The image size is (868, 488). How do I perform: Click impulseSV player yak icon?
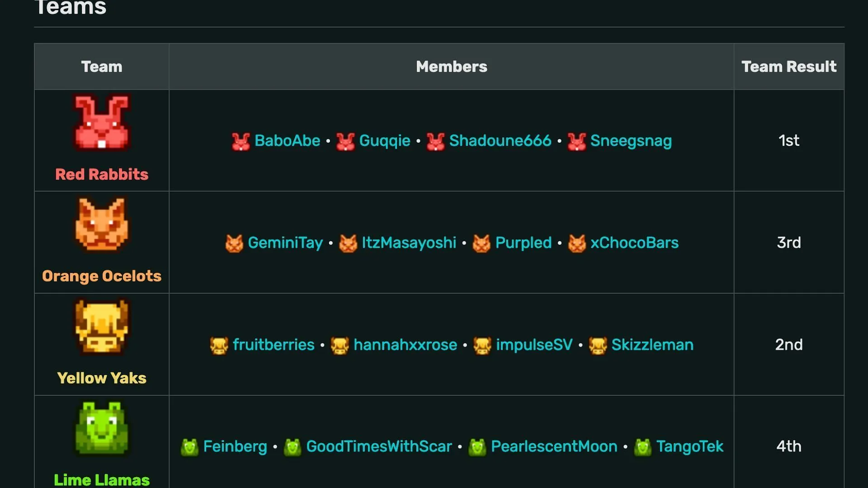point(481,344)
